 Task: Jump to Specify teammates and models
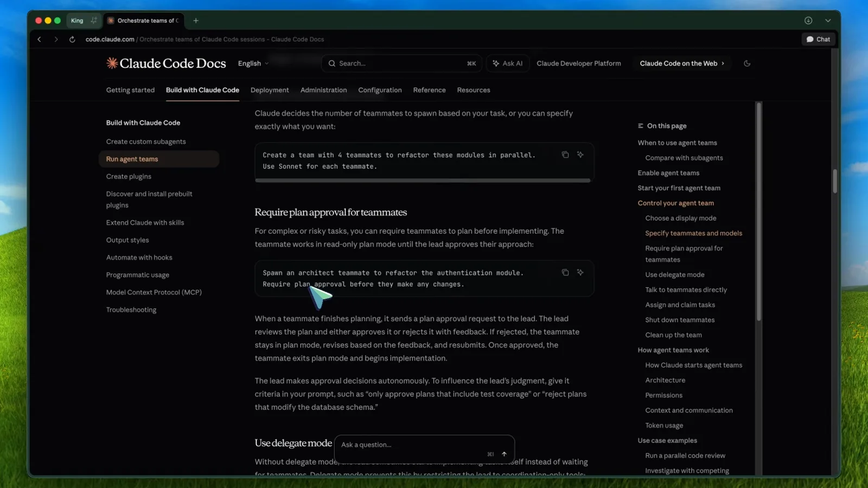click(x=694, y=233)
